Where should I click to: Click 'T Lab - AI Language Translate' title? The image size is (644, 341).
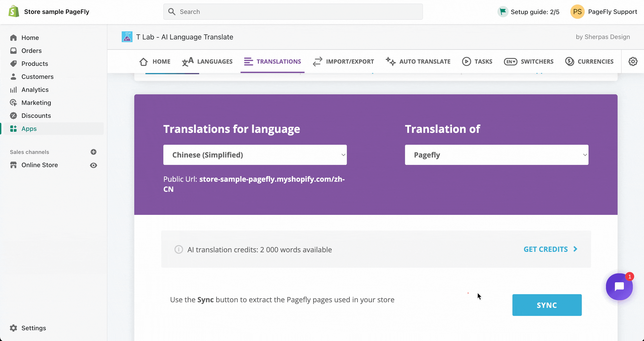(x=185, y=37)
